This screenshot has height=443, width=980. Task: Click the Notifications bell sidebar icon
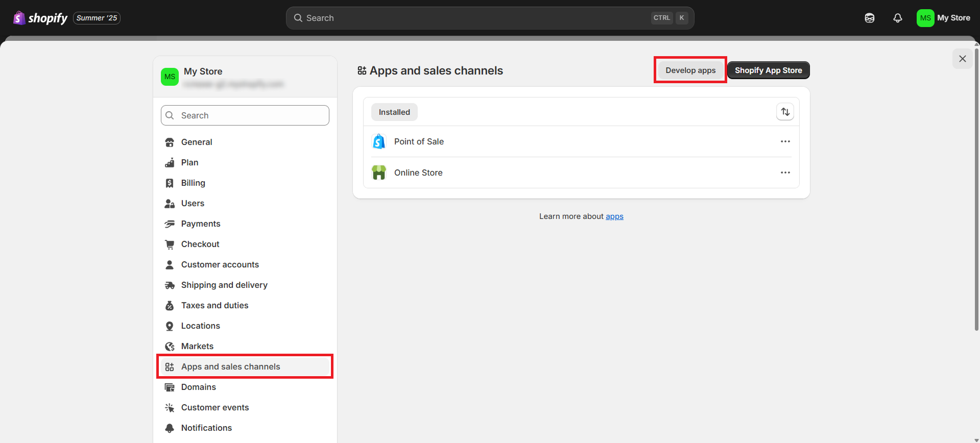[x=170, y=428]
